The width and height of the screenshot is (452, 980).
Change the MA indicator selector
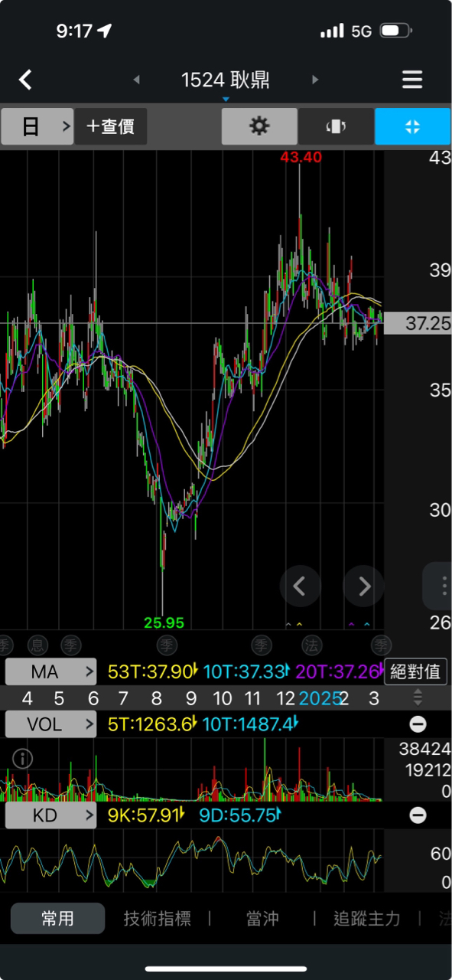point(51,672)
